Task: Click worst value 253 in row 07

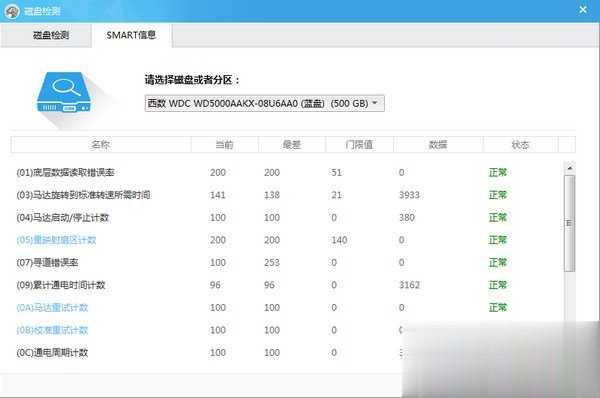Action: click(x=272, y=263)
